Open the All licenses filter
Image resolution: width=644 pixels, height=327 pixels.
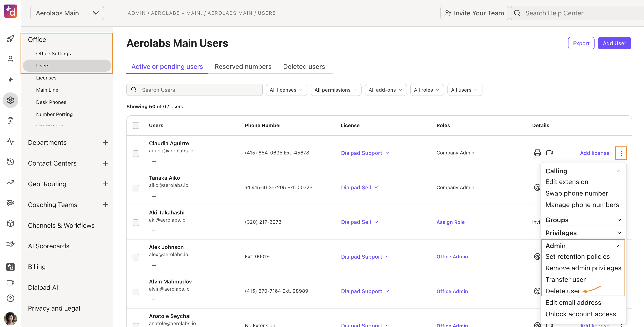point(286,90)
